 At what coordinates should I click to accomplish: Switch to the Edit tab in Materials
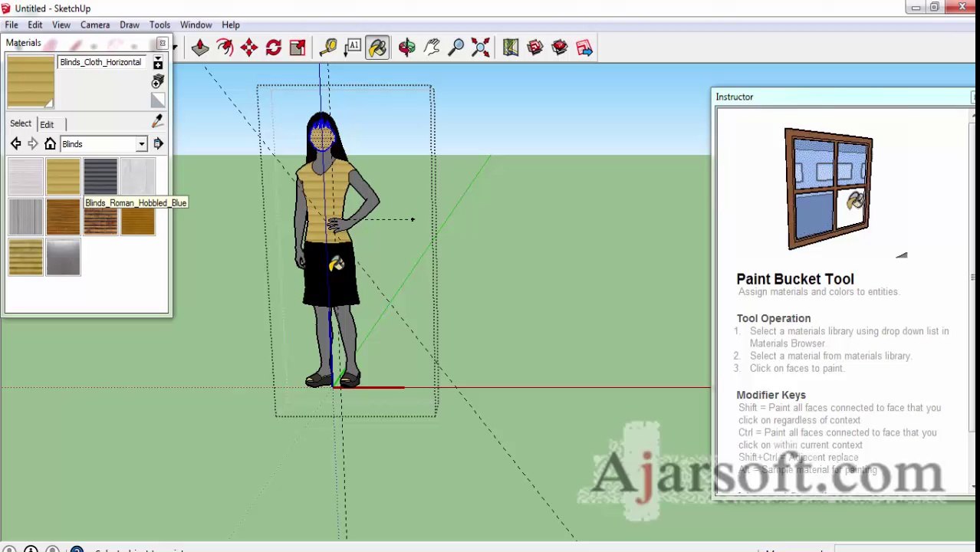click(x=47, y=124)
